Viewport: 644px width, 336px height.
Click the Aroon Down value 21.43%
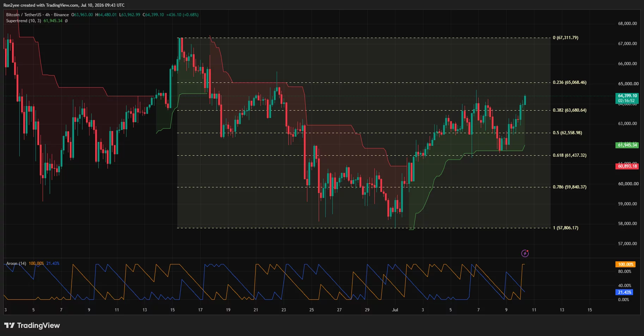(53, 263)
